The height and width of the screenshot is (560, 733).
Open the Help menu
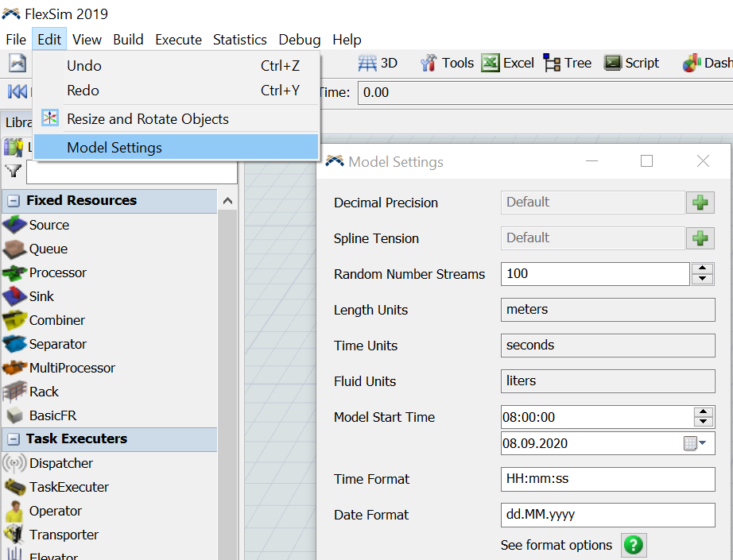pos(347,40)
